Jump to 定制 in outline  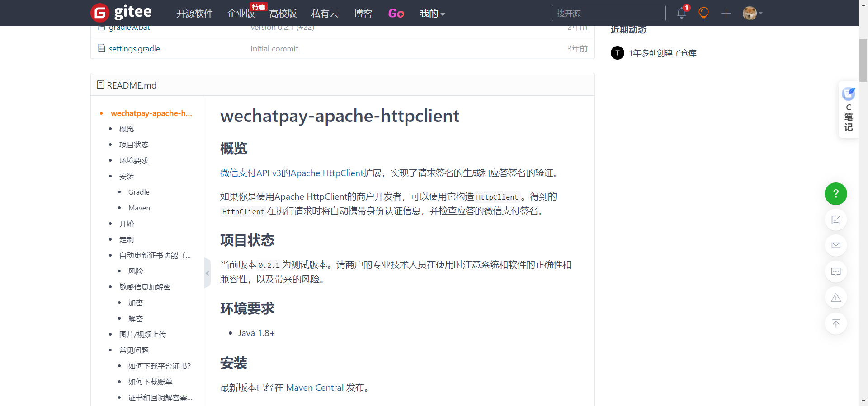[x=127, y=239]
